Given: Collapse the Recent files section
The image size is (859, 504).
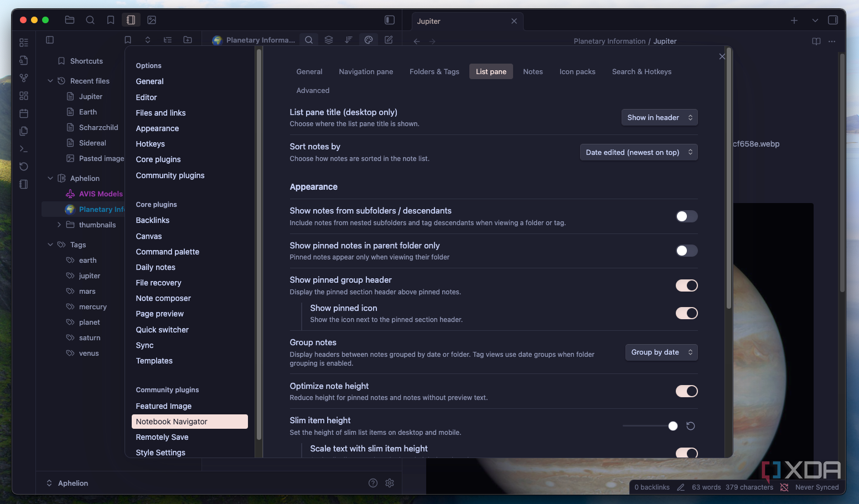Looking at the screenshot, I should pos(50,81).
